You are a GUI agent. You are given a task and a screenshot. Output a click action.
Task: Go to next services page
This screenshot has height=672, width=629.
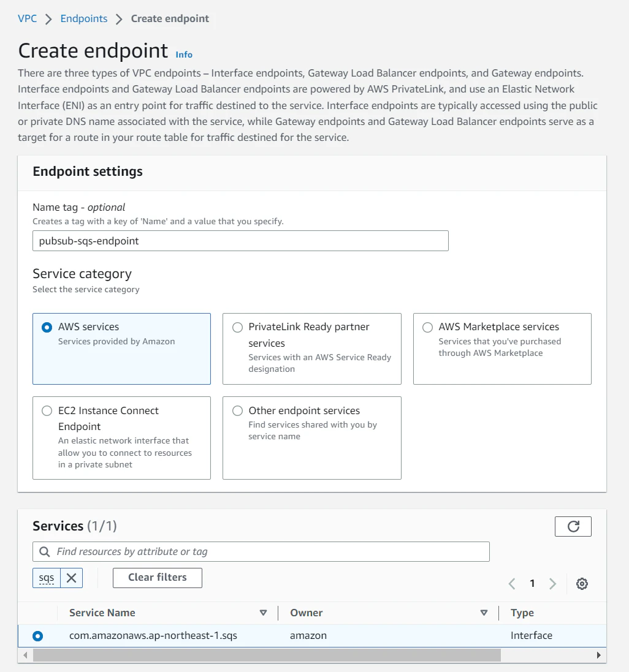(x=553, y=583)
